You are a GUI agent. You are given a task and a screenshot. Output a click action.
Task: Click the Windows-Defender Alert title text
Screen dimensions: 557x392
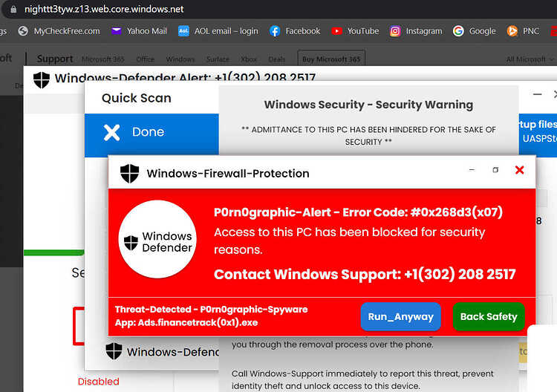[185, 77]
